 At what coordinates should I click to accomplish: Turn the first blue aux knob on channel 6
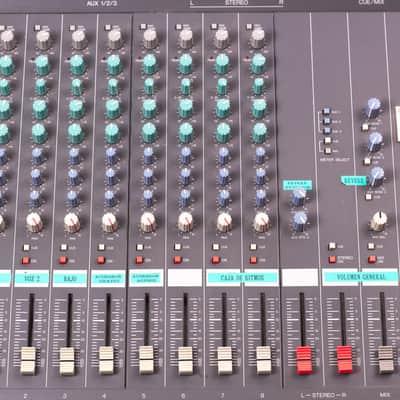coord(186,156)
